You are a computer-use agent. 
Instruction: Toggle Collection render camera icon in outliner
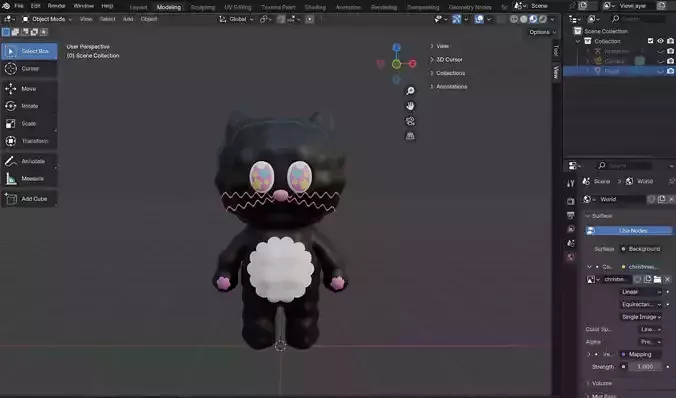(x=670, y=41)
